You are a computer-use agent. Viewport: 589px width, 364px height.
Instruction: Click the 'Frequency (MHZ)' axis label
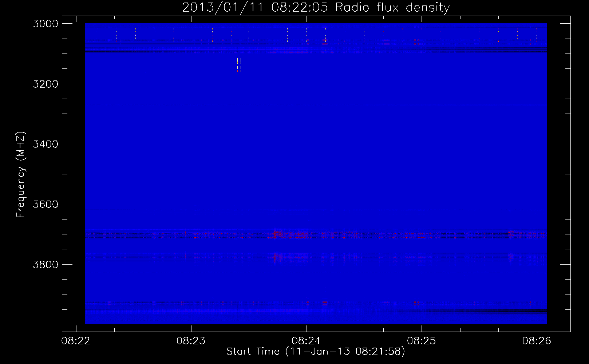click(x=21, y=175)
